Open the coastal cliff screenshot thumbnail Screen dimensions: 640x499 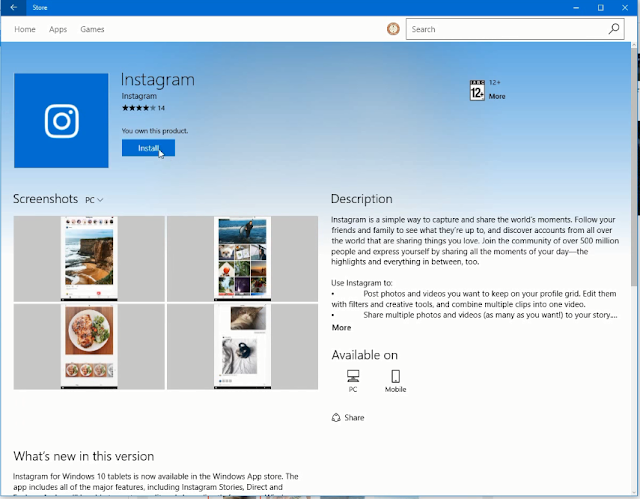point(89,259)
